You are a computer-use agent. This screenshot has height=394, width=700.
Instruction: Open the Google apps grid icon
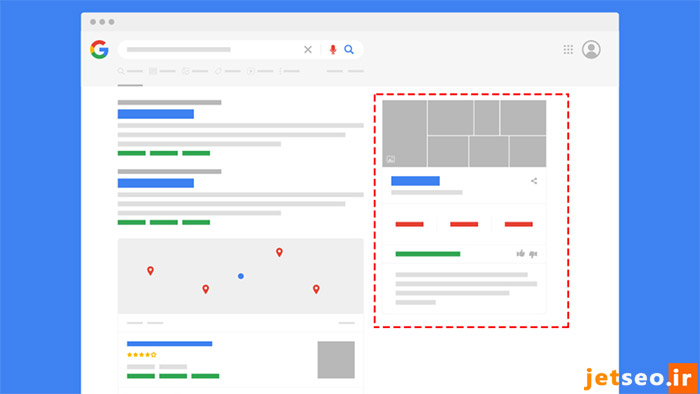[568, 50]
